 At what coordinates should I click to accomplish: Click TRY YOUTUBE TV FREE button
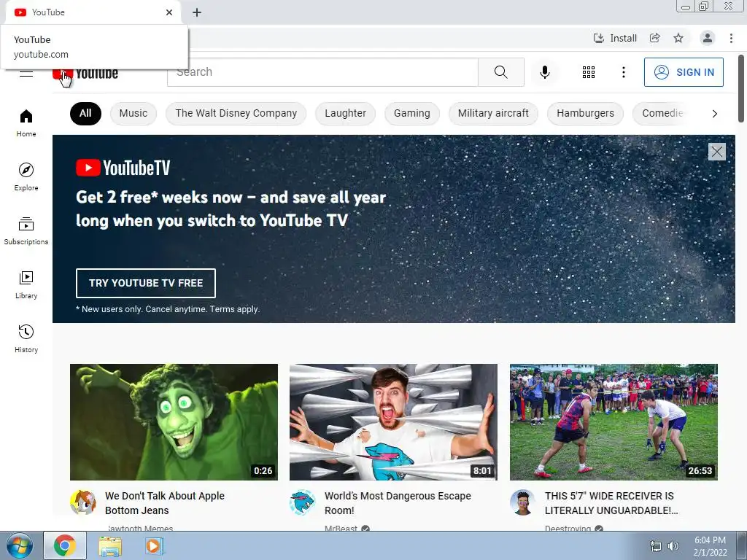pos(146,283)
